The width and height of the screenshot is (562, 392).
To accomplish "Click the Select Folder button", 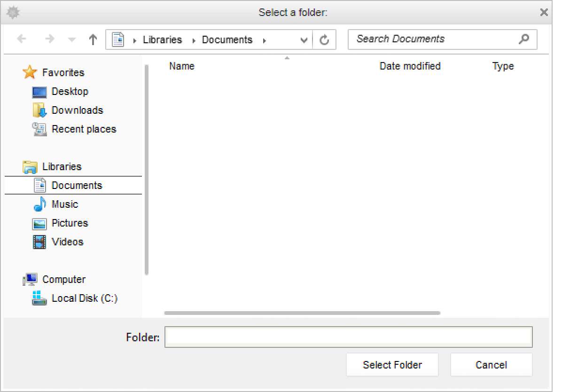I will point(392,365).
